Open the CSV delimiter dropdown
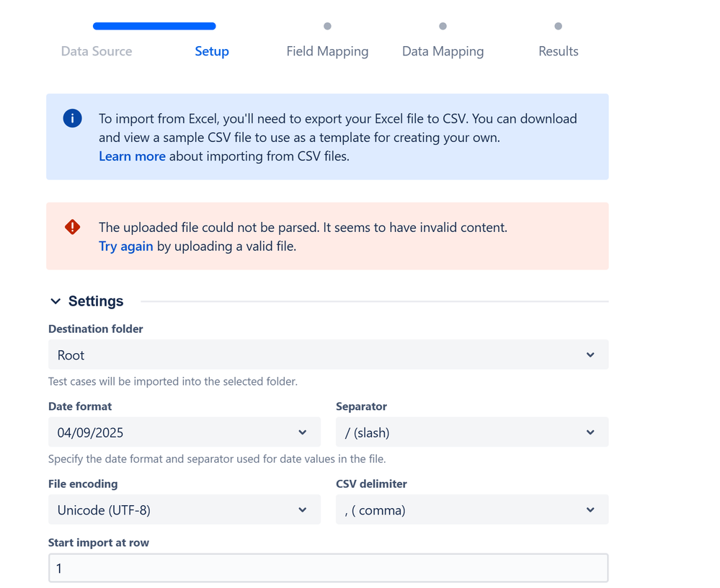 471,510
